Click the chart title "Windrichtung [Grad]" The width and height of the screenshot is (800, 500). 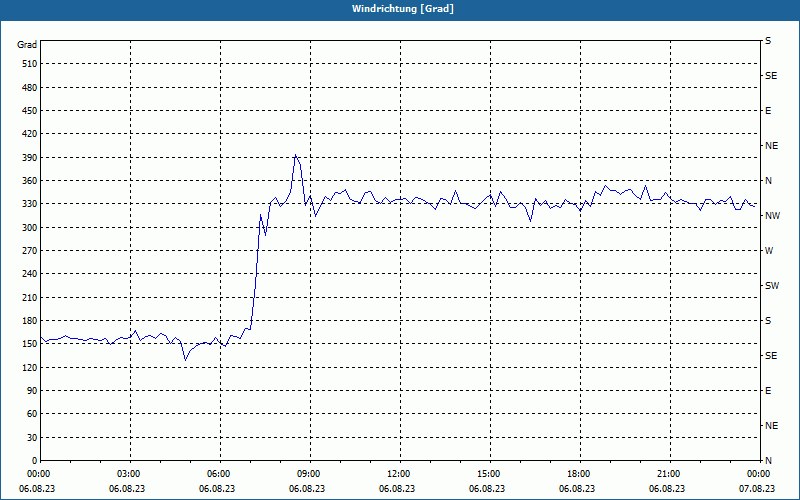[403, 9]
